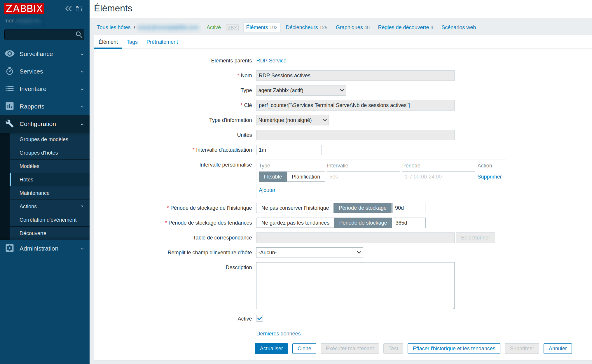Image resolution: width=592 pixels, height=364 pixels.
Task: Expand the inventory field -Aucun- dropdown
Action: click(x=309, y=253)
